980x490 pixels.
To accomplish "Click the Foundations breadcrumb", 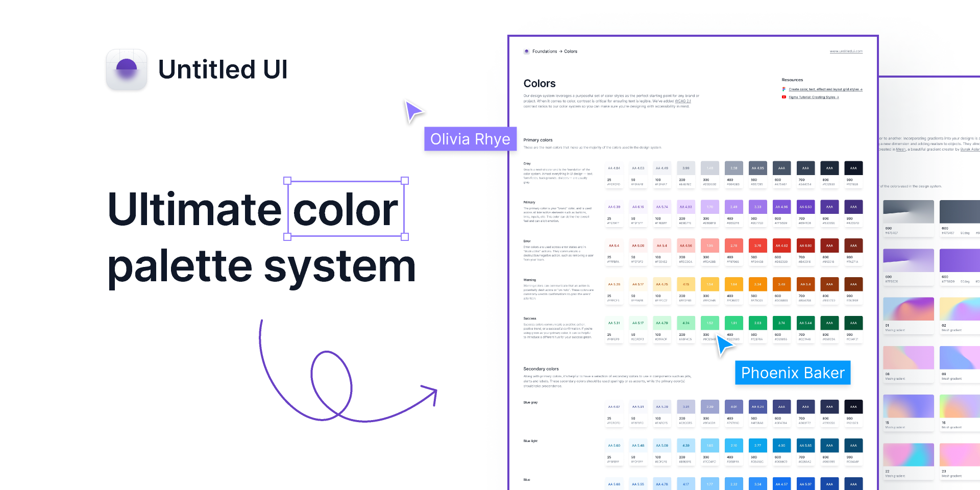I will tap(545, 52).
